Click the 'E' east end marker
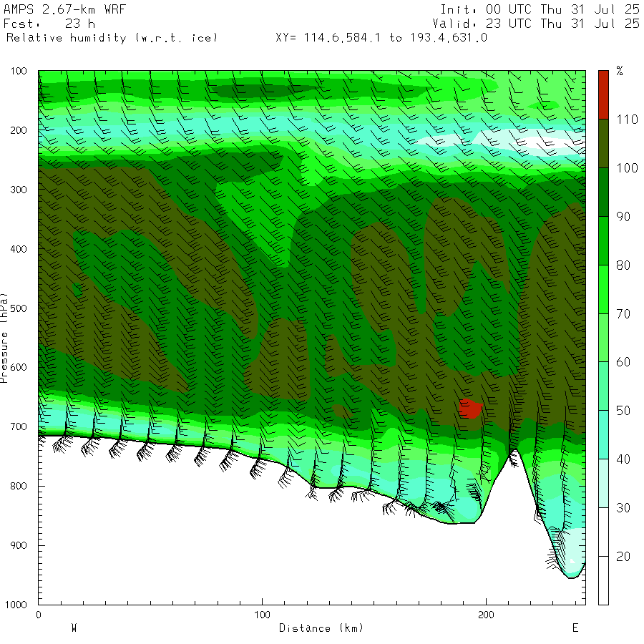The height and width of the screenshot is (644, 644). (575, 628)
